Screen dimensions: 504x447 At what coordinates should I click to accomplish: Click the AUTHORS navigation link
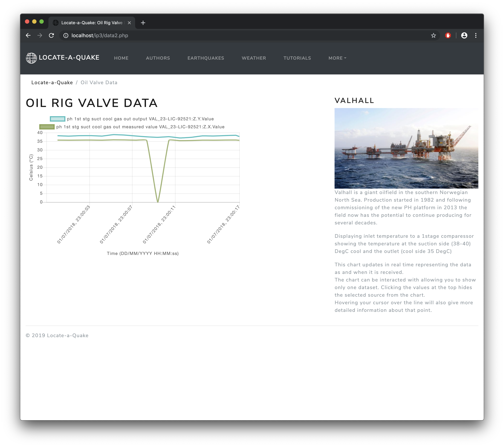(x=158, y=58)
